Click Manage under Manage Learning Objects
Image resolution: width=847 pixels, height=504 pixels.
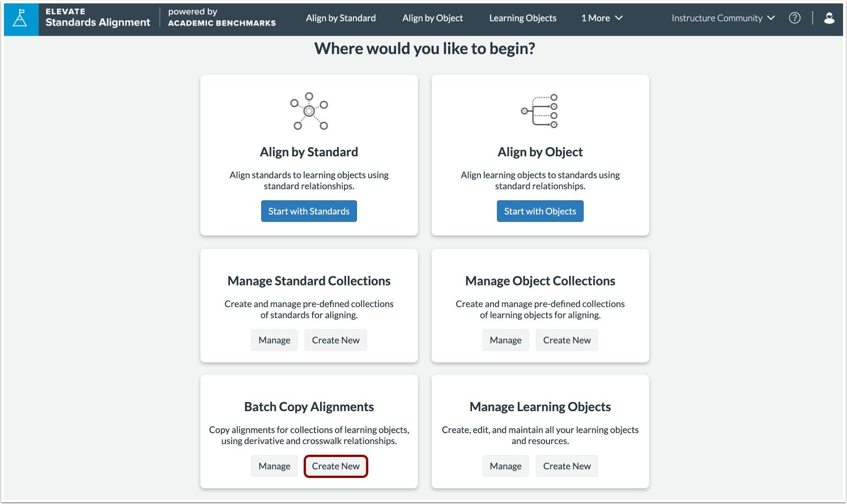(505, 465)
